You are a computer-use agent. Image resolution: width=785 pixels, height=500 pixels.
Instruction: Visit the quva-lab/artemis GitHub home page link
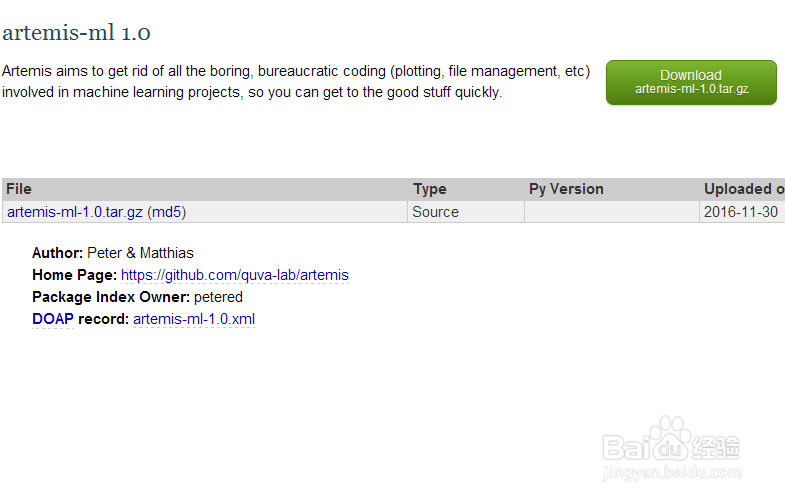pyautogui.click(x=235, y=275)
